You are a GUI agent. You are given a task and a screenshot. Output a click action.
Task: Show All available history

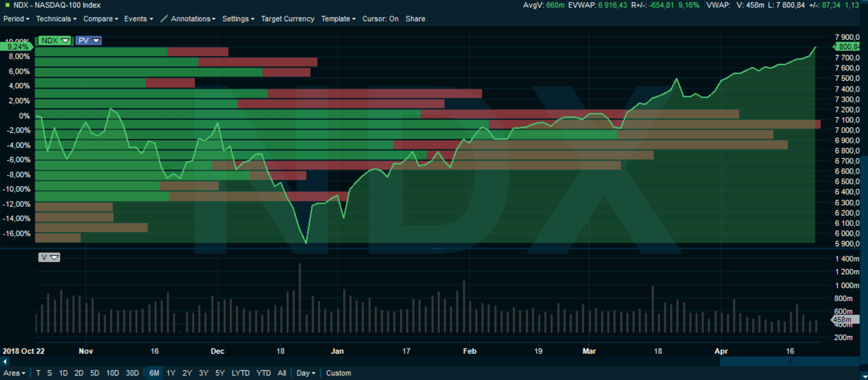[282, 373]
